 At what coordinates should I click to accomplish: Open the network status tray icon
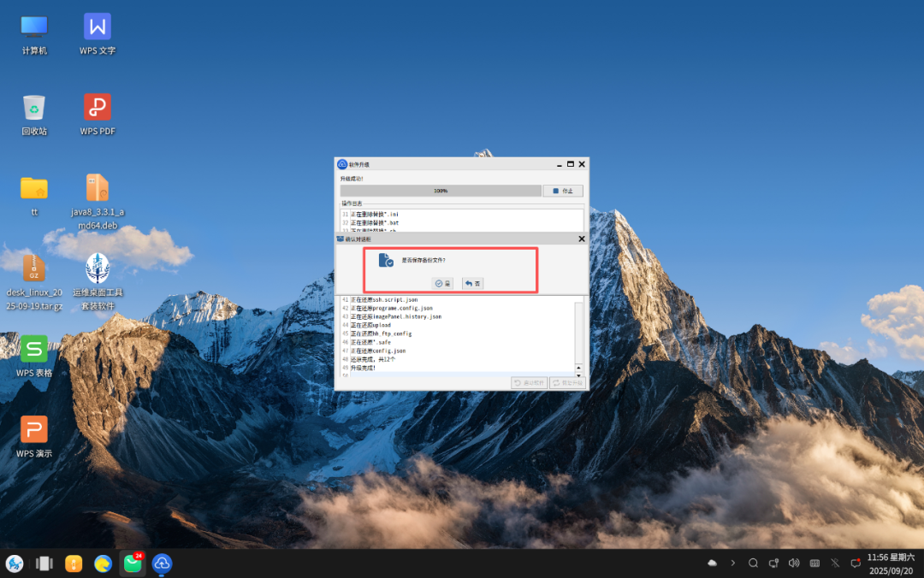coord(773,563)
